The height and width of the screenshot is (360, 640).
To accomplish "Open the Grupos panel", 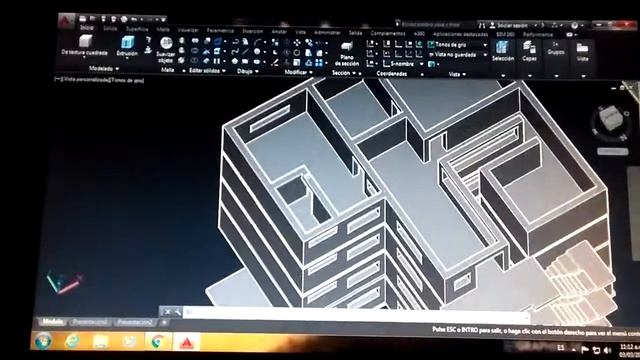I will pyautogui.click(x=556, y=48).
